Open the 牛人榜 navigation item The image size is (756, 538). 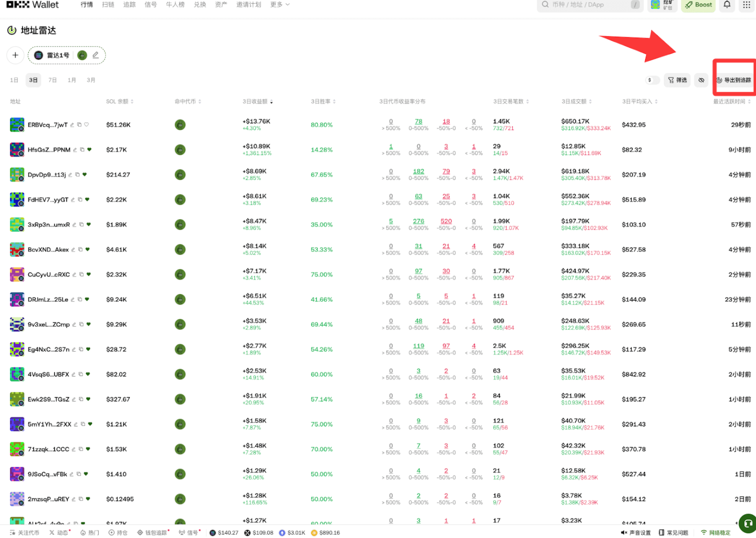point(175,4)
